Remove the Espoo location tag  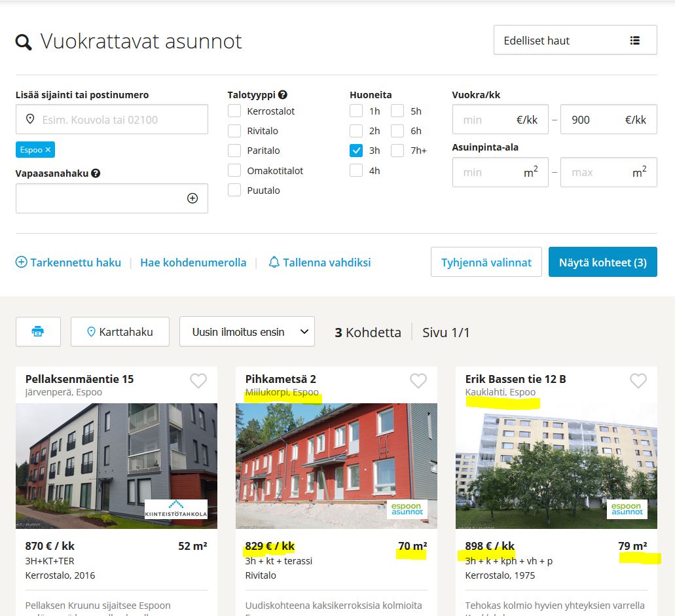click(48, 150)
